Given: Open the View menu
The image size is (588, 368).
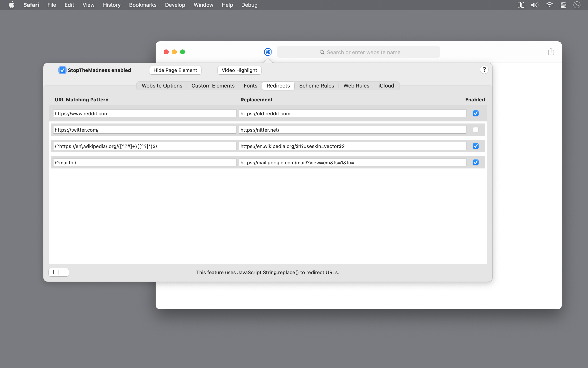Looking at the screenshot, I should (88, 5).
